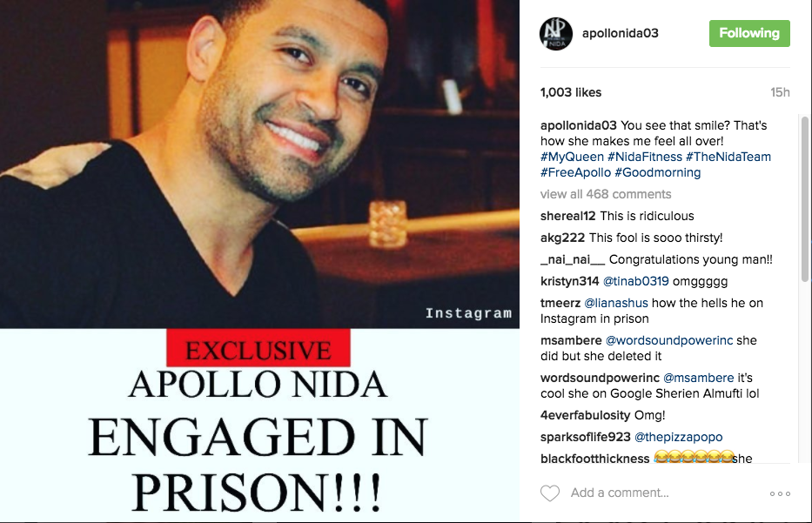This screenshot has height=523, width=812.
Task: Open the @thepizzapopo mention
Action: 678,437
